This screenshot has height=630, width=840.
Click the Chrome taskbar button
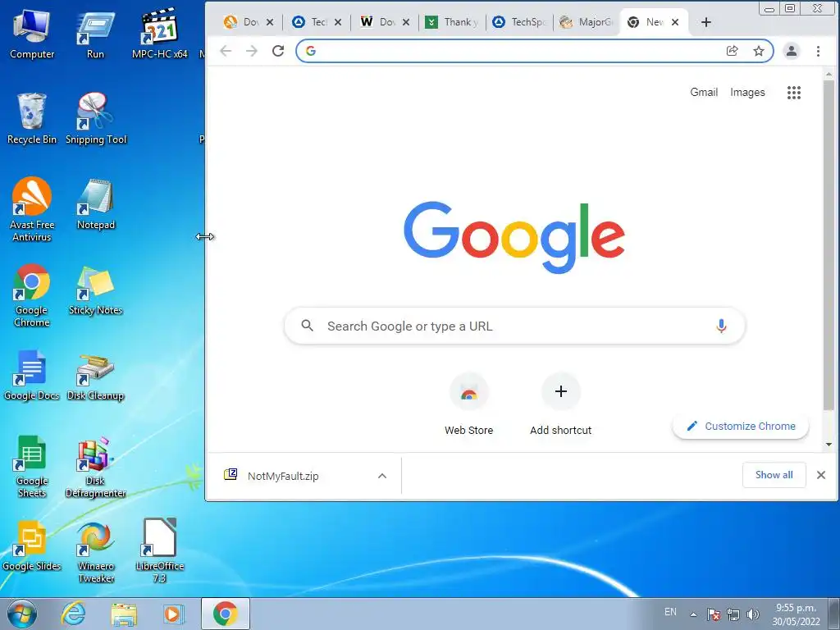[226, 614]
